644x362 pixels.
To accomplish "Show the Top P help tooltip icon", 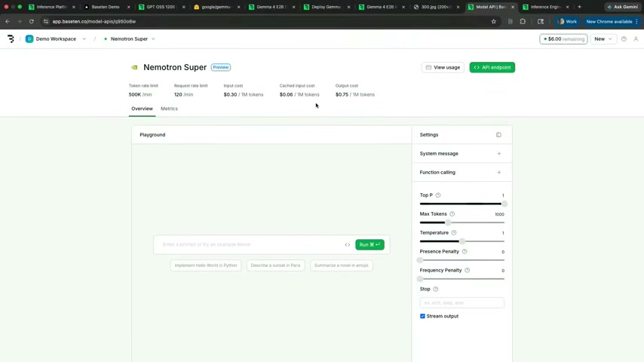I will point(438,195).
